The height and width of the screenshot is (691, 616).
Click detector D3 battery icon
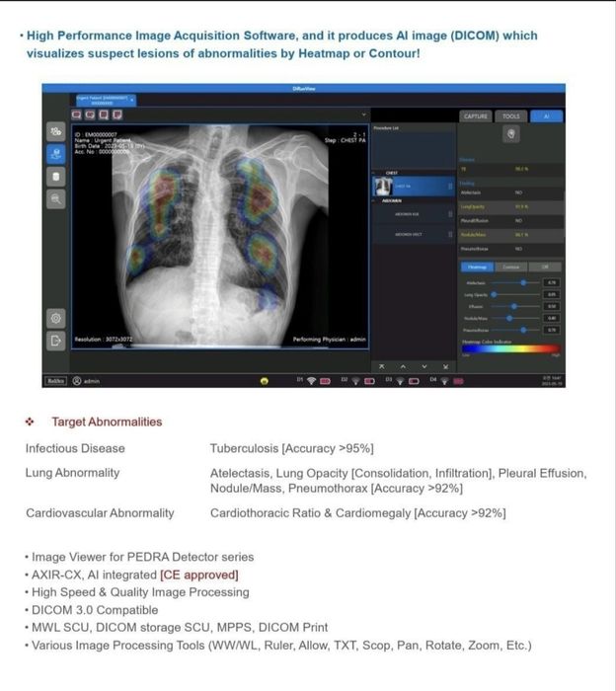pyautogui.click(x=414, y=381)
